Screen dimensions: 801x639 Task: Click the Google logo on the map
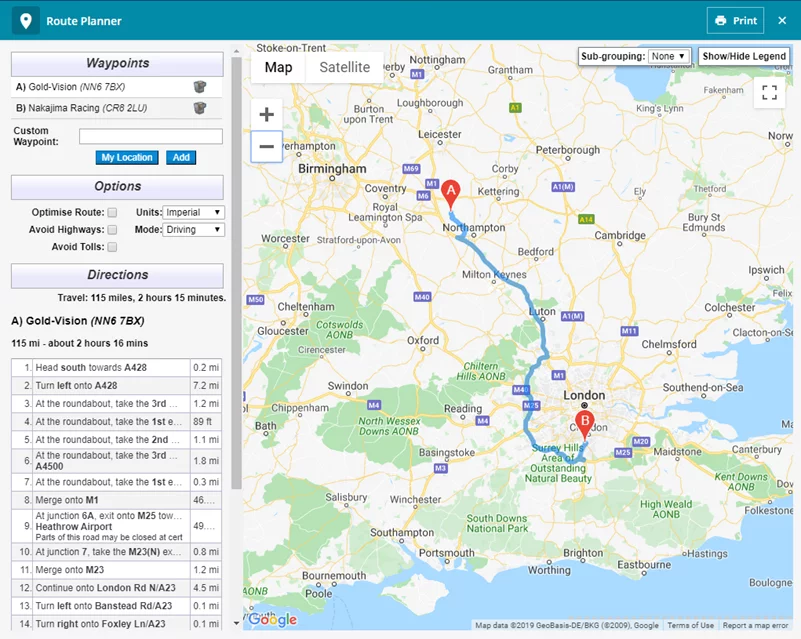(x=273, y=620)
